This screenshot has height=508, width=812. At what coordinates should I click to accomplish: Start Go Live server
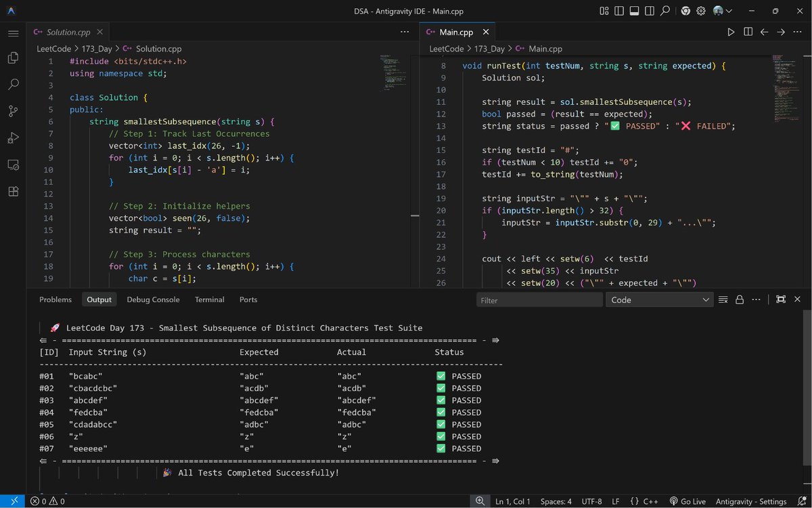687,501
